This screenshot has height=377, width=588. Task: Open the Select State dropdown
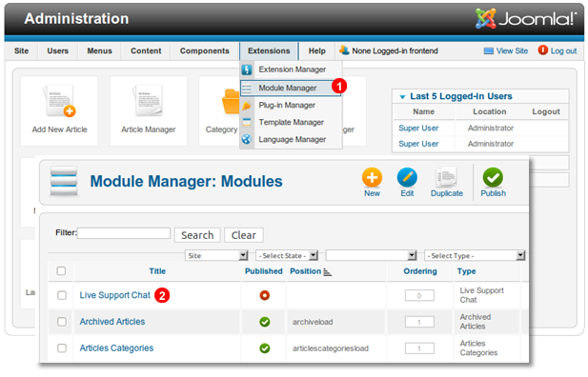click(x=287, y=255)
